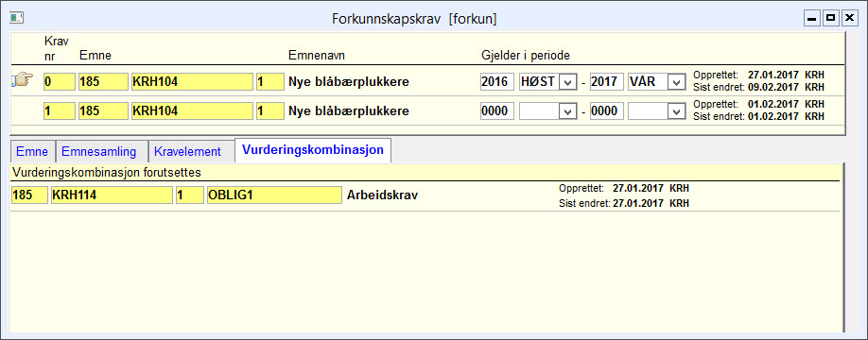The width and height of the screenshot is (868, 340).
Task: Click the 185 field in the KRH114 row
Action: (x=29, y=195)
